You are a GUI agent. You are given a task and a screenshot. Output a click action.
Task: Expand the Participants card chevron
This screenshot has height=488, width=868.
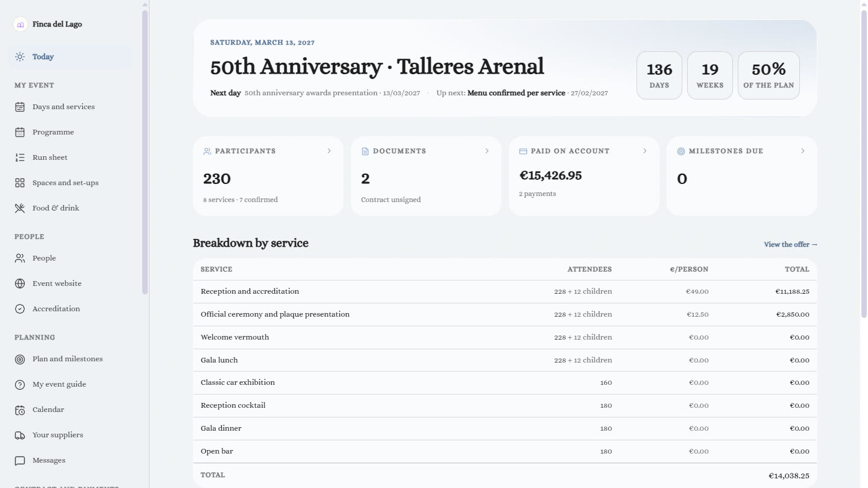pyautogui.click(x=329, y=151)
